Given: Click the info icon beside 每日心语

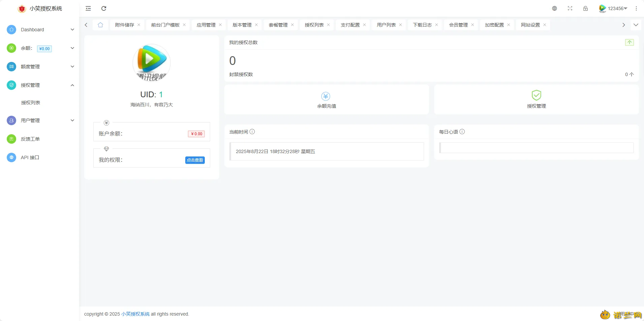Looking at the screenshot, I should point(462,132).
